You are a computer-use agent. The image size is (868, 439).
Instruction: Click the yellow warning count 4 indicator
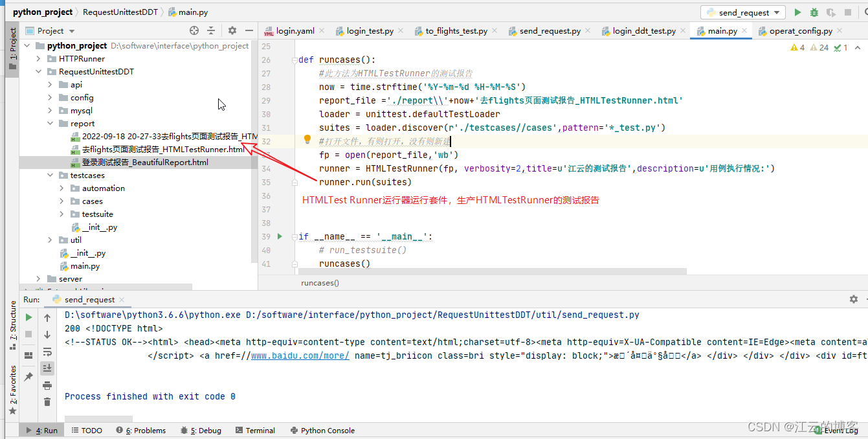798,47
